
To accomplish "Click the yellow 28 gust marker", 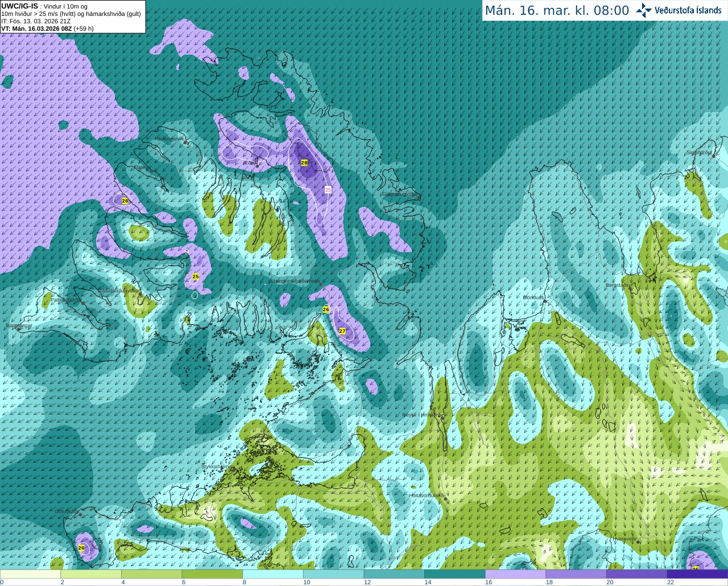I will (x=304, y=163).
